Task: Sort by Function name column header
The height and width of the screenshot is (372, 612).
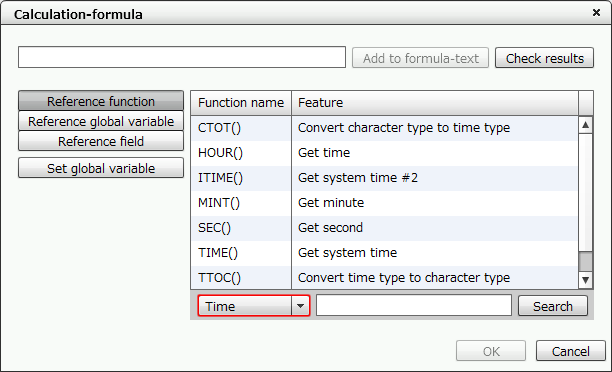Action: coord(241,103)
